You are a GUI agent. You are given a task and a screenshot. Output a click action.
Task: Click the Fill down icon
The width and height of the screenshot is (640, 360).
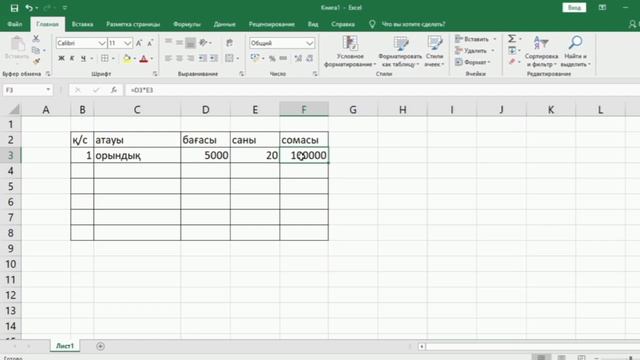(512, 50)
